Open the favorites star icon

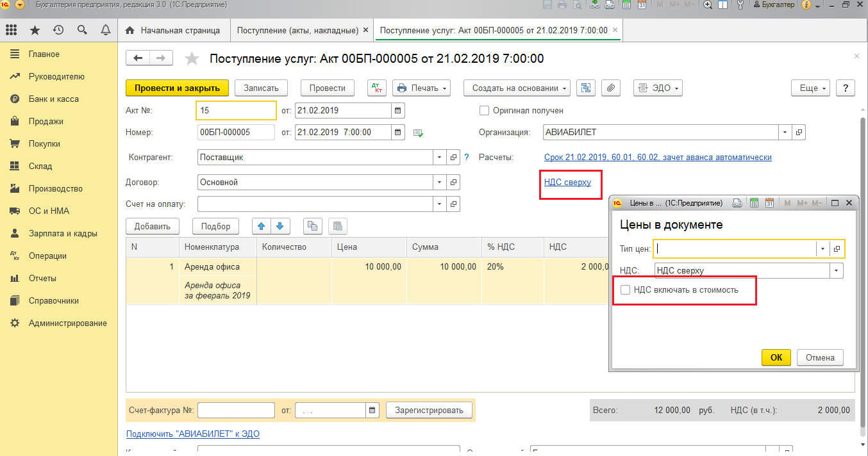coord(35,29)
